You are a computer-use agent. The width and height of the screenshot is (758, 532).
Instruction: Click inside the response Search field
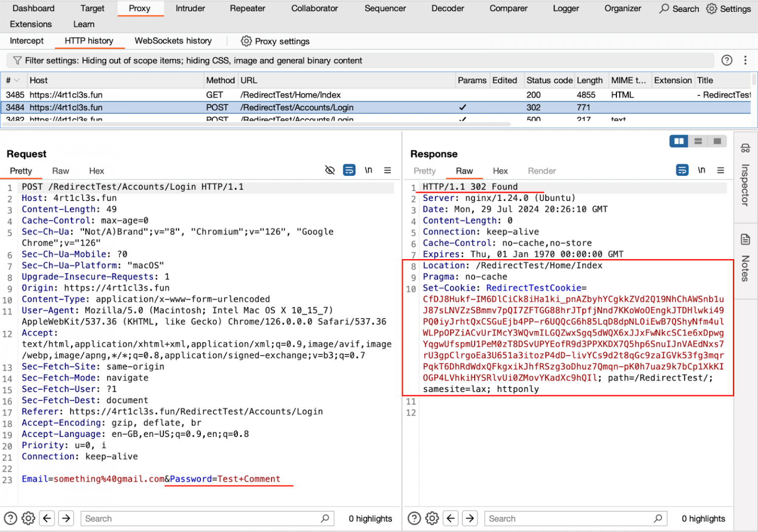click(568, 518)
